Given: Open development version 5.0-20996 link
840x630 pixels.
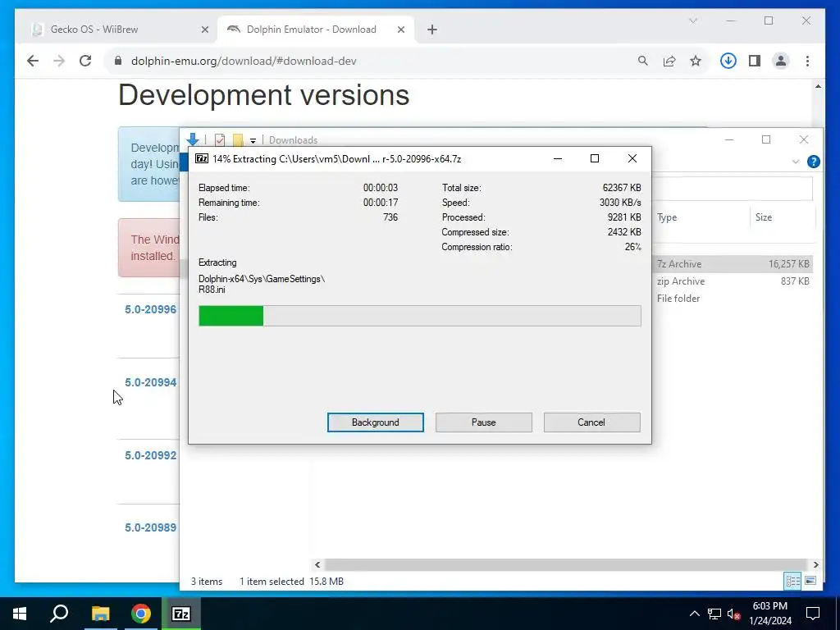Looking at the screenshot, I should tap(151, 309).
